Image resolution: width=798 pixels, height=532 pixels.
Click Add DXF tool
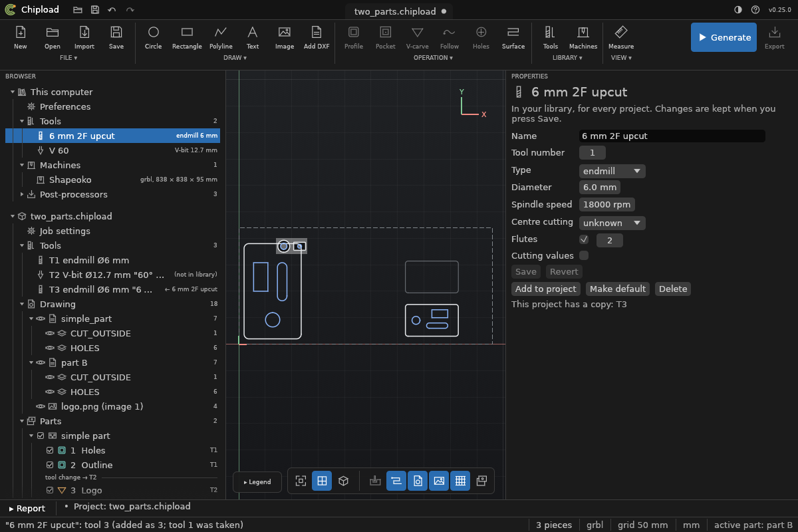pos(317,37)
